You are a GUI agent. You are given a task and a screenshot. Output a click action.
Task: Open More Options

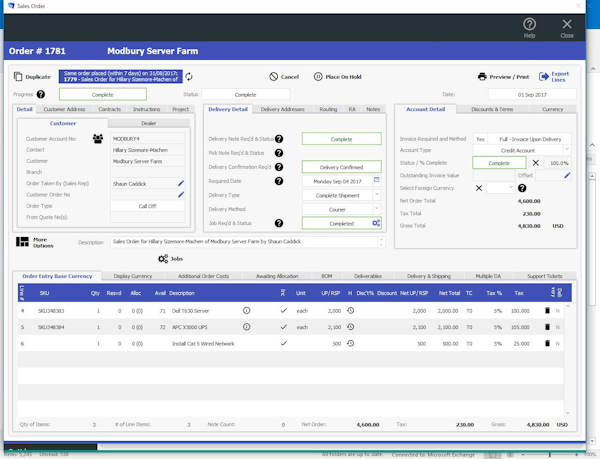(34, 243)
